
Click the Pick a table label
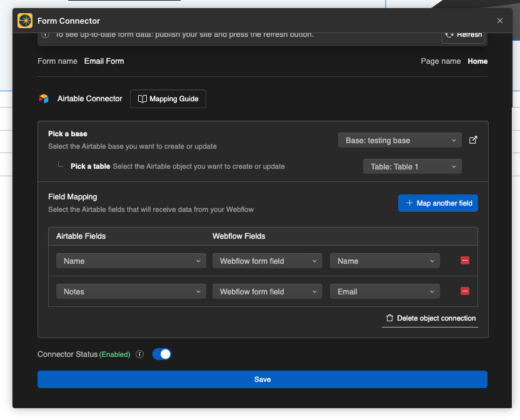click(x=90, y=166)
